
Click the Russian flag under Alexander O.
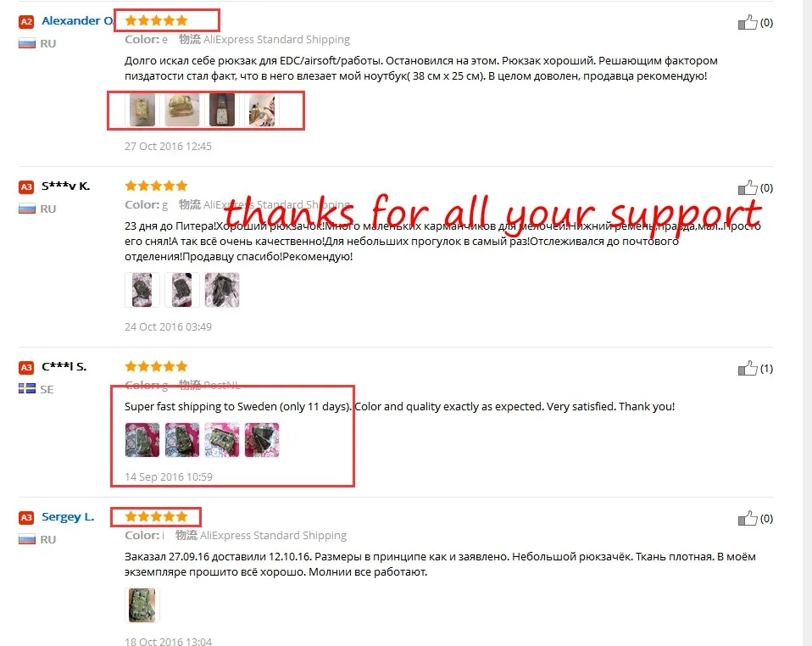(x=27, y=43)
